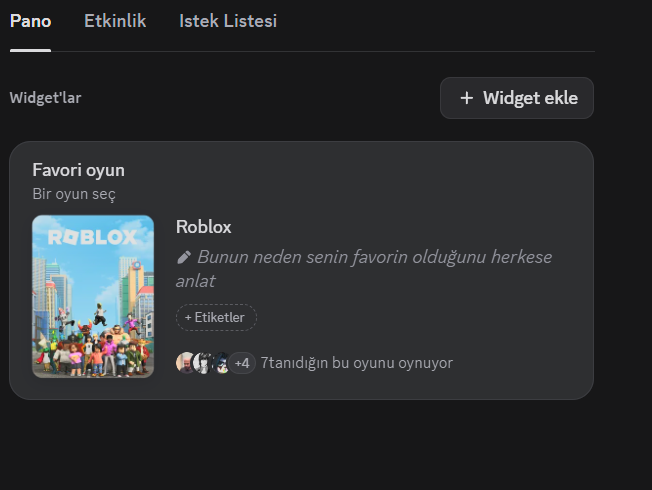Click the Widget'lar section heading
This screenshot has width=652, height=490.
coord(45,98)
